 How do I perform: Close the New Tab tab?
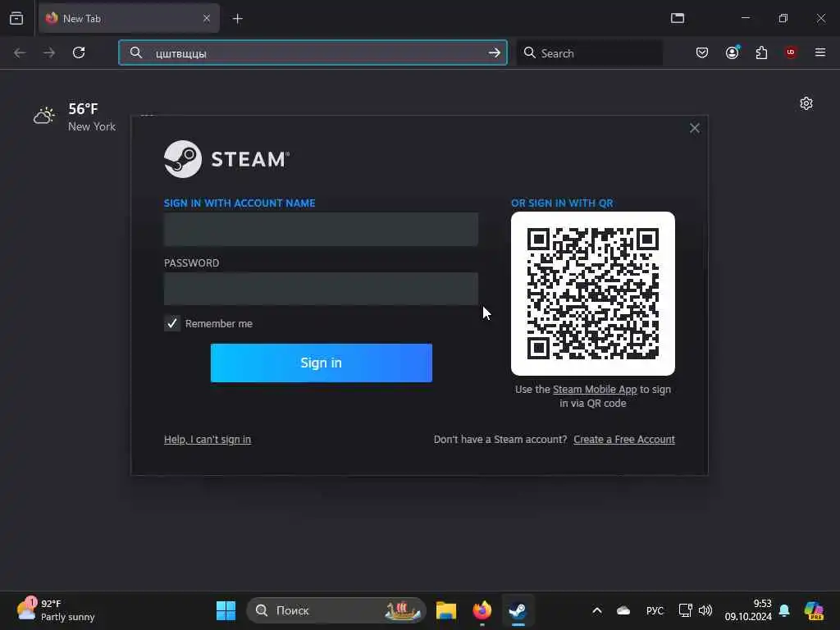point(206,18)
